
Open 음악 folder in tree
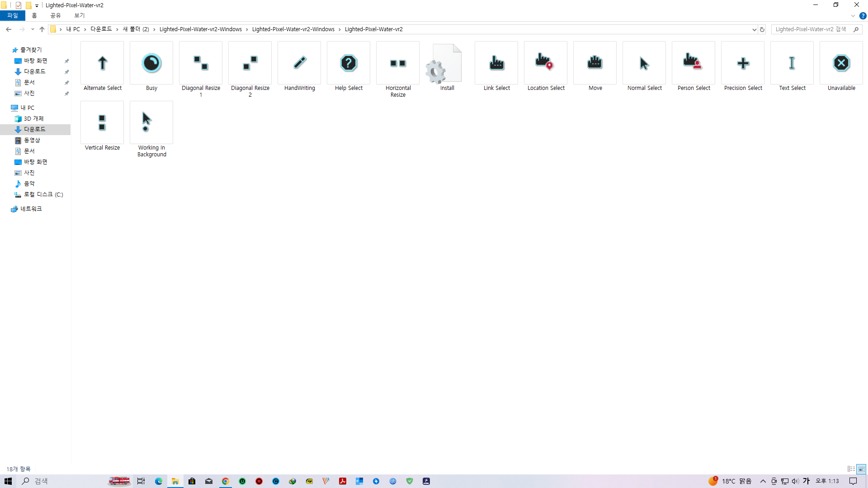pyautogui.click(x=29, y=183)
